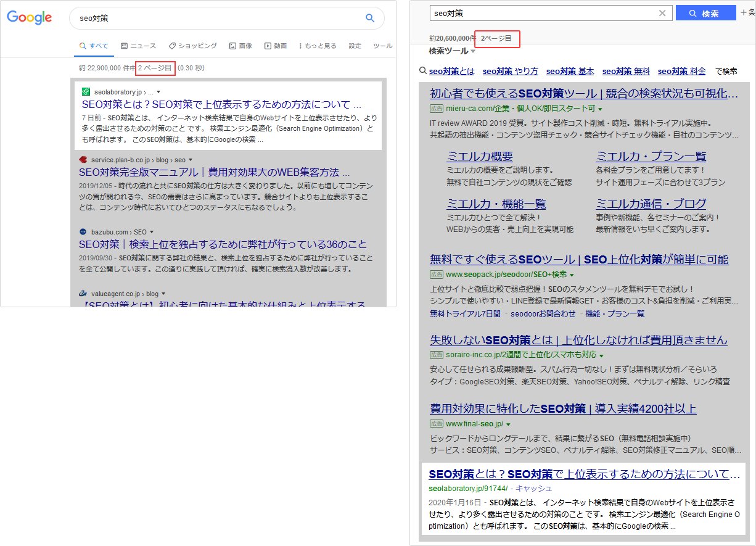Click related search seo対策 基本
The height and width of the screenshot is (546, 756).
570,71
